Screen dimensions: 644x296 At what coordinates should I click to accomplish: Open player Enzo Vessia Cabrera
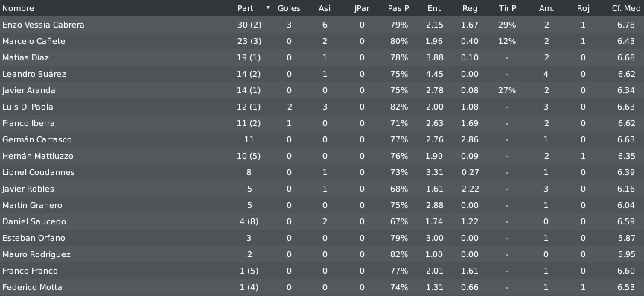[322, 25]
